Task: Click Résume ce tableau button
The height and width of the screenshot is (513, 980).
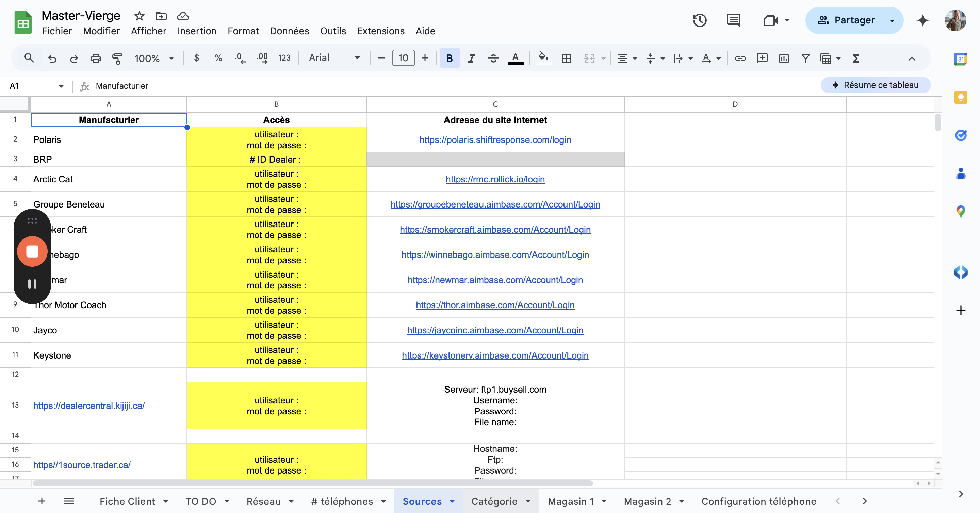Action: [x=876, y=85]
